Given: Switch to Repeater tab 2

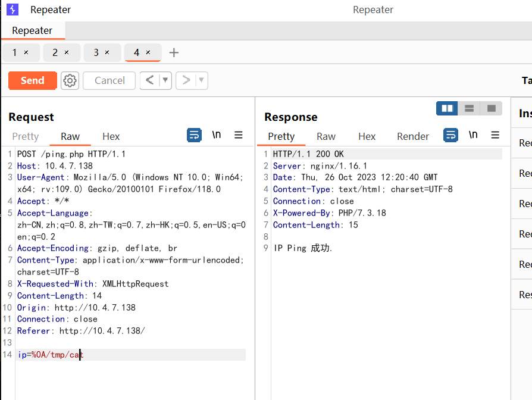Looking at the screenshot, I should [x=55, y=52].
